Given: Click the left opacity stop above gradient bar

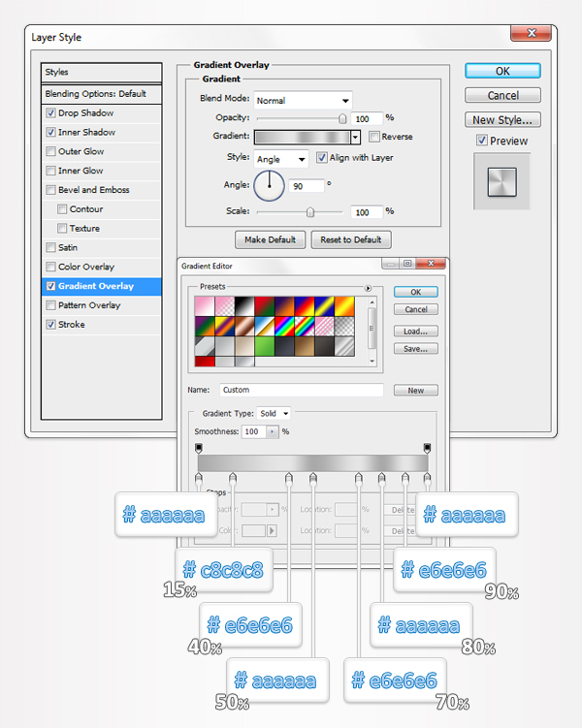Looking at the screenshot, I should (199, 447).
